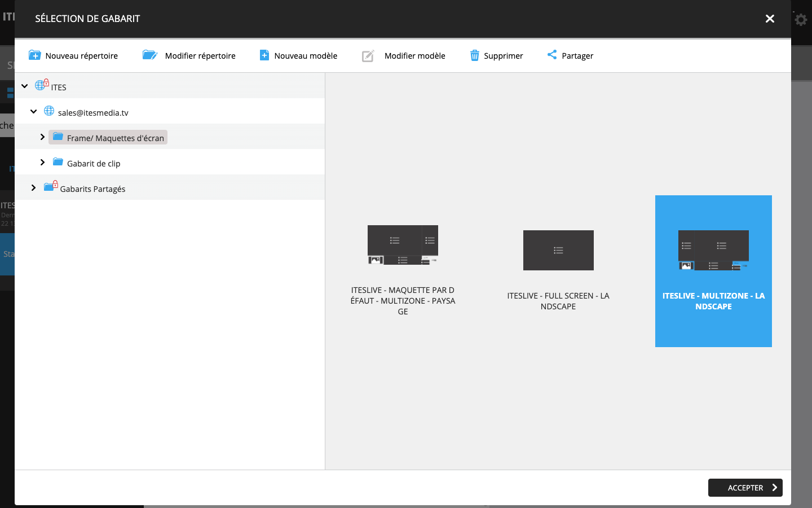The image size is (812, 508).
Task: Choose Supprimer in the toolbar
Action: tap(504, 56)
